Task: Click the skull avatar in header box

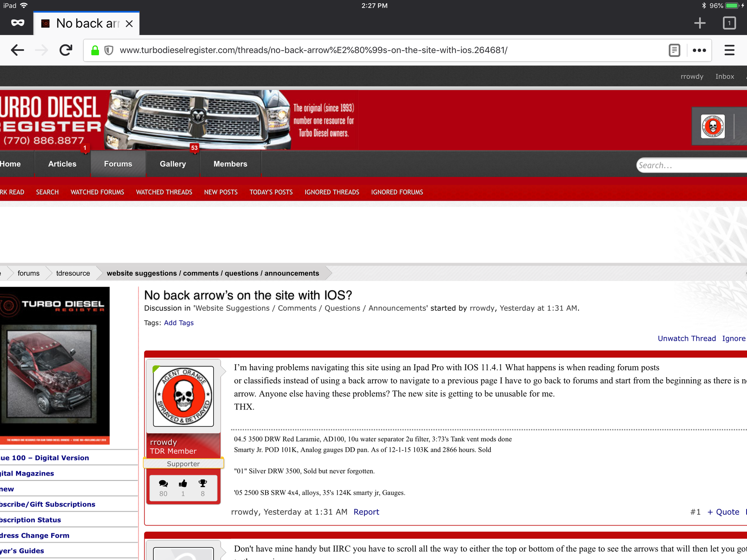Action: (713, 126)
